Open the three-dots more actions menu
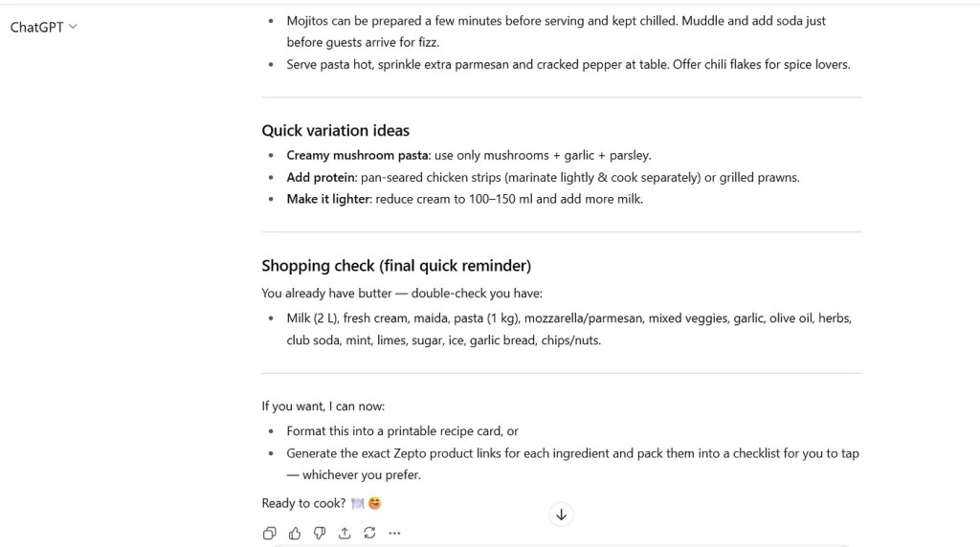Image resolution: width=980 pixels, height=547 pixels. [394, 534]
